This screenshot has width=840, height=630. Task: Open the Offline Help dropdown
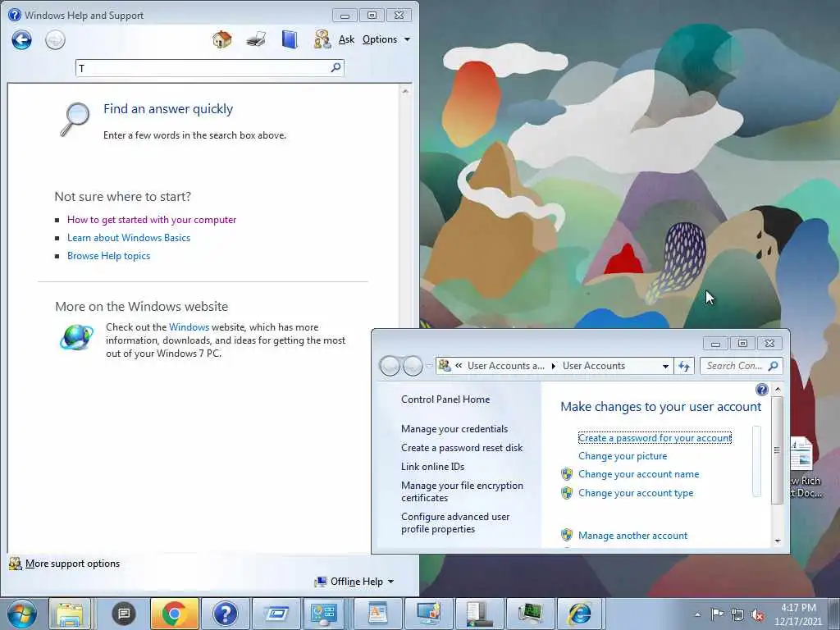354,582
